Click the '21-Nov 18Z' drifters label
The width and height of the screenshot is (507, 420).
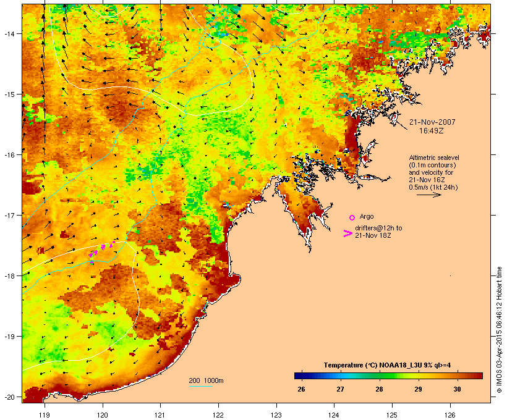click(x=373, y=235)
